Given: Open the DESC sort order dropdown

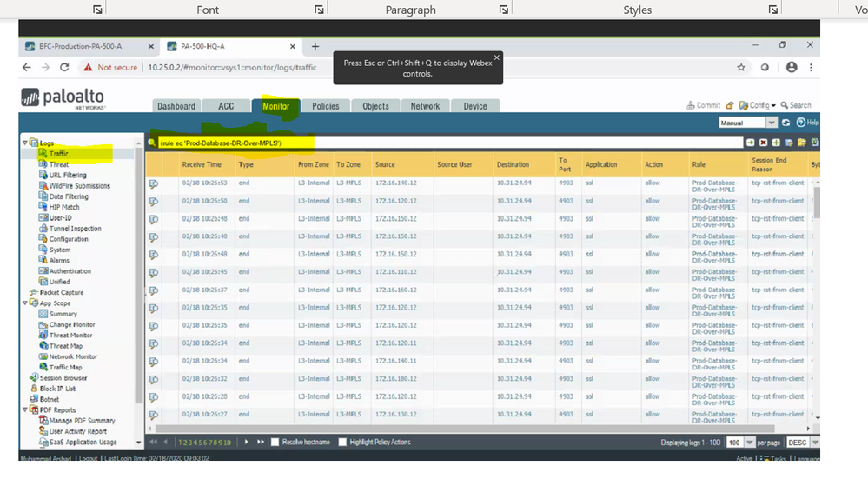Looking at the screenshot, I should point(815,443).
